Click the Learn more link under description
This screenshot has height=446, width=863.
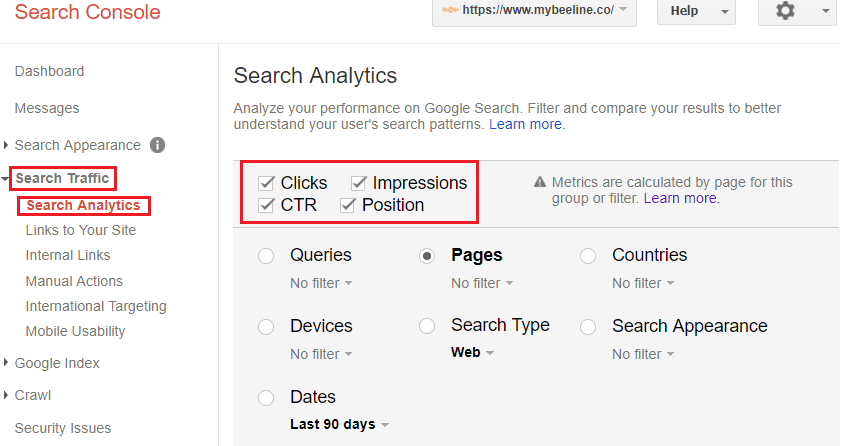(525, 125)
